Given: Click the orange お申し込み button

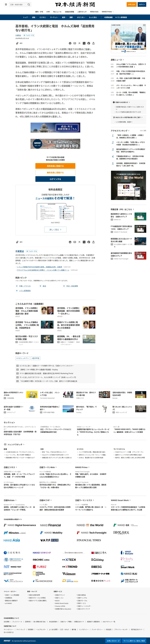Looking at the screenshot, I should tap(132, 4).
